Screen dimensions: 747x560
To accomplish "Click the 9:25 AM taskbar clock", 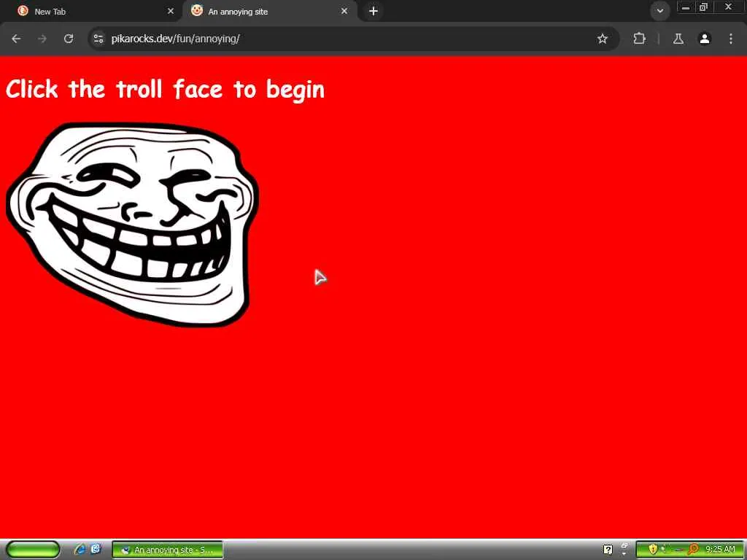I will (x=720, y=550).
